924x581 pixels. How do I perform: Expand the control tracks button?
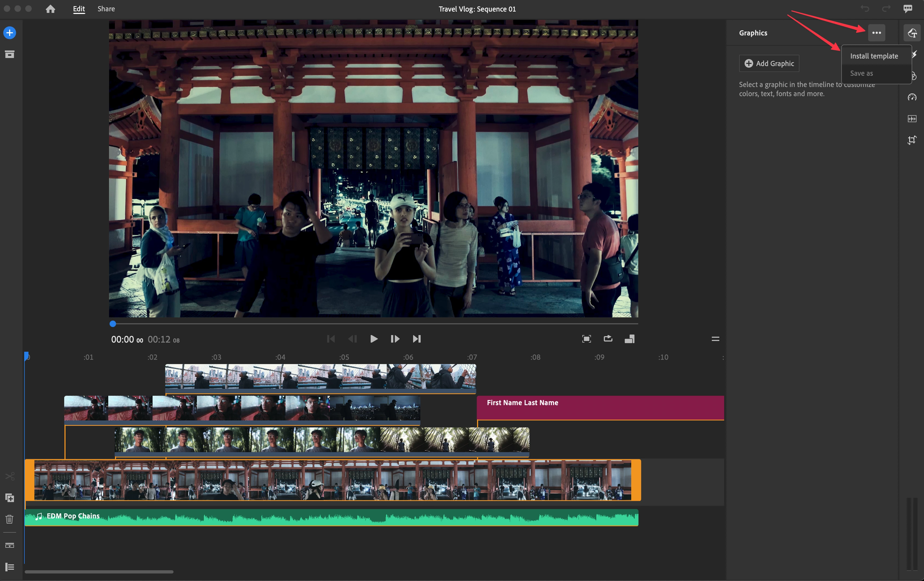click(10, 567)
